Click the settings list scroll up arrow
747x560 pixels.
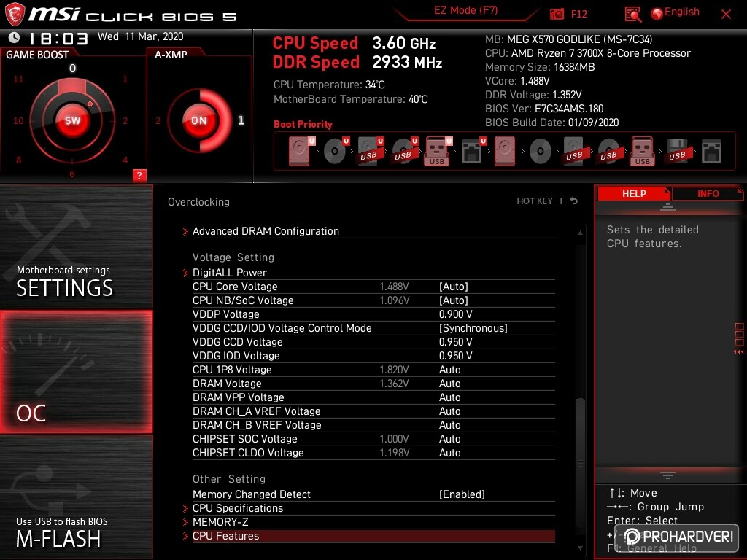[580, 233]
